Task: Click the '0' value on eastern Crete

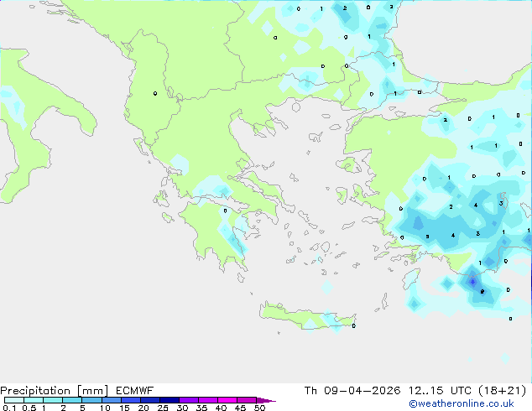Action: pyautogui.click(x=354, y=326)
